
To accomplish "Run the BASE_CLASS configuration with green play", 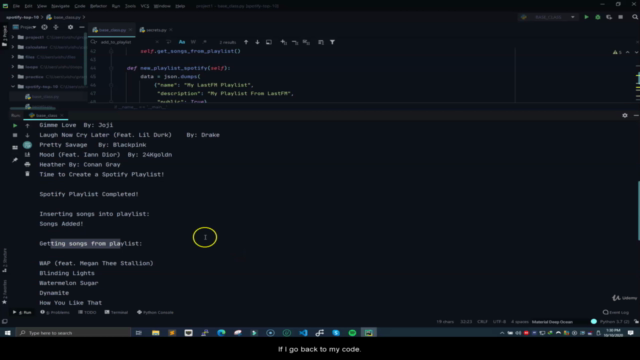I will click(586, 17).
